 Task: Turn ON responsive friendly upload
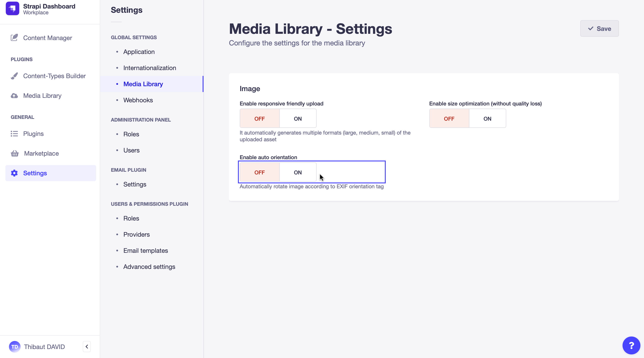tap(298, 118)
